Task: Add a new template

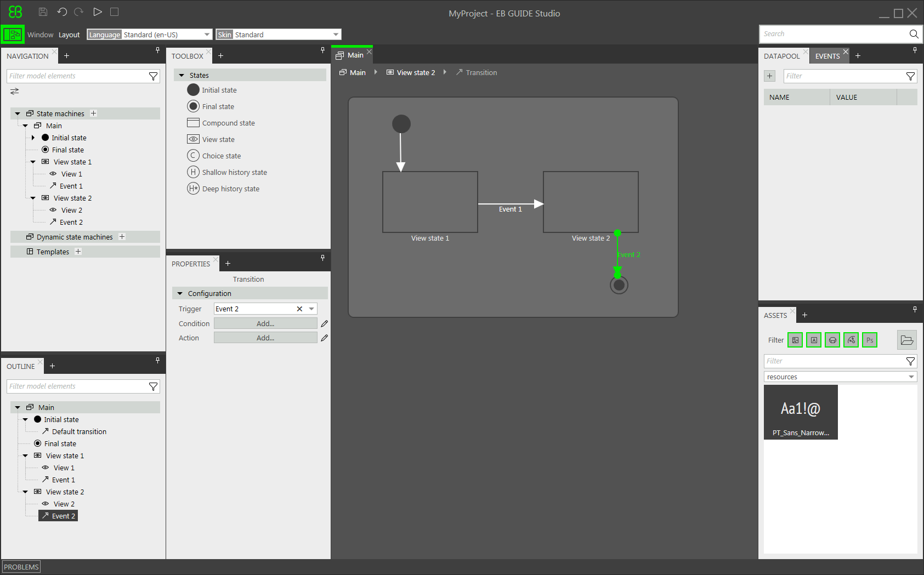Action: (78, 252)
